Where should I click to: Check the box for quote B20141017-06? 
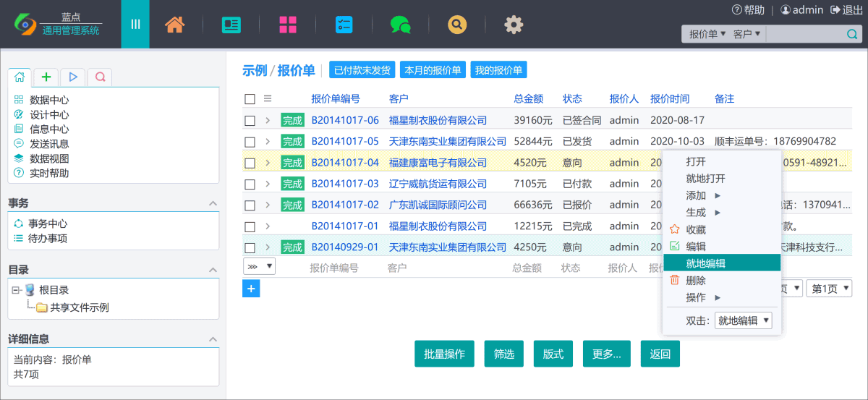pos(250,121)
